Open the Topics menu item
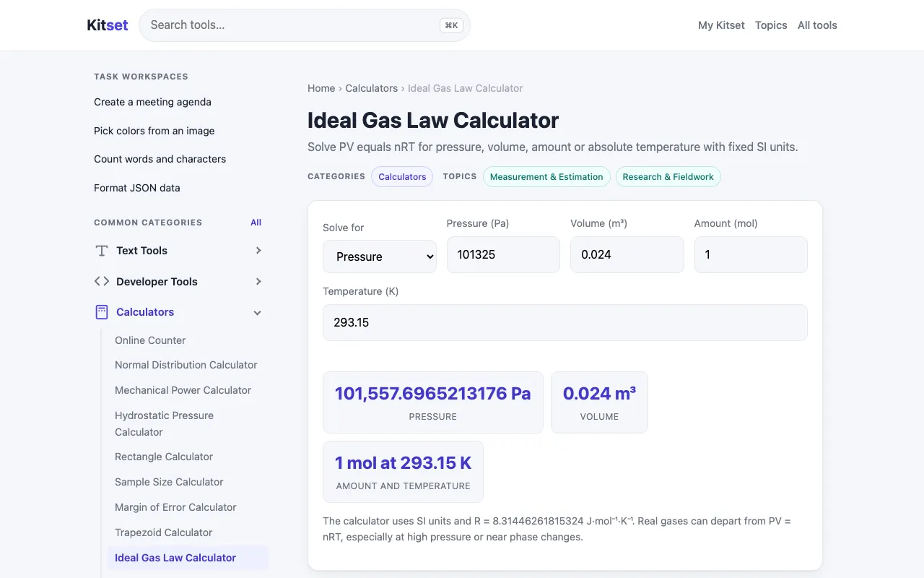Viewport: 924px width, 578px height. coord(771,25)
